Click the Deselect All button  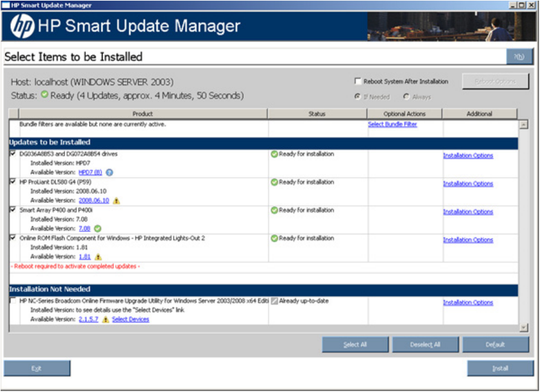point(425,344)
